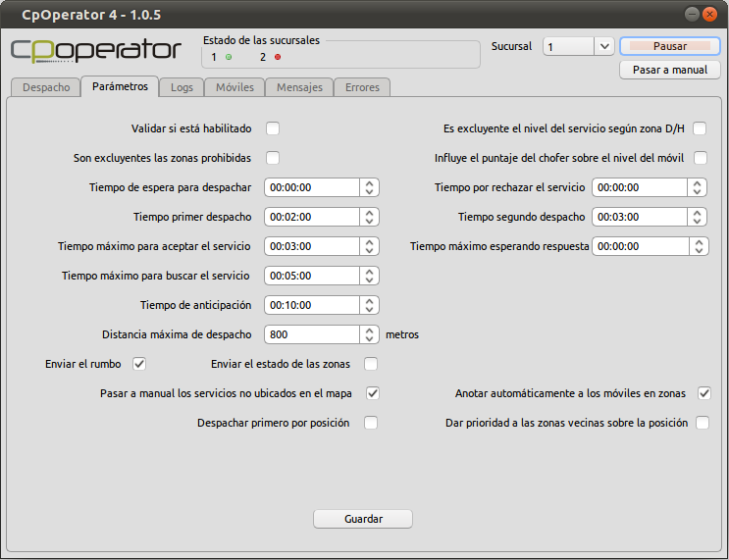This screenshot has height=560, width=729.
Task: Open the Logs tab
Action: [182, 87]
